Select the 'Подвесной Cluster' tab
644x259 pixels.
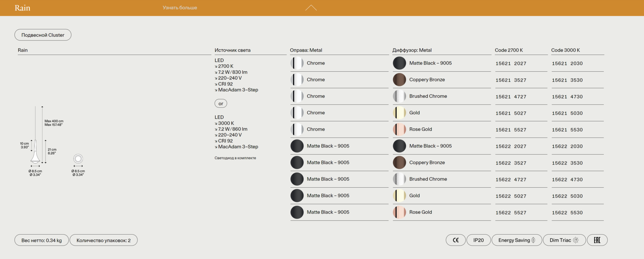(x=43, y=35)
